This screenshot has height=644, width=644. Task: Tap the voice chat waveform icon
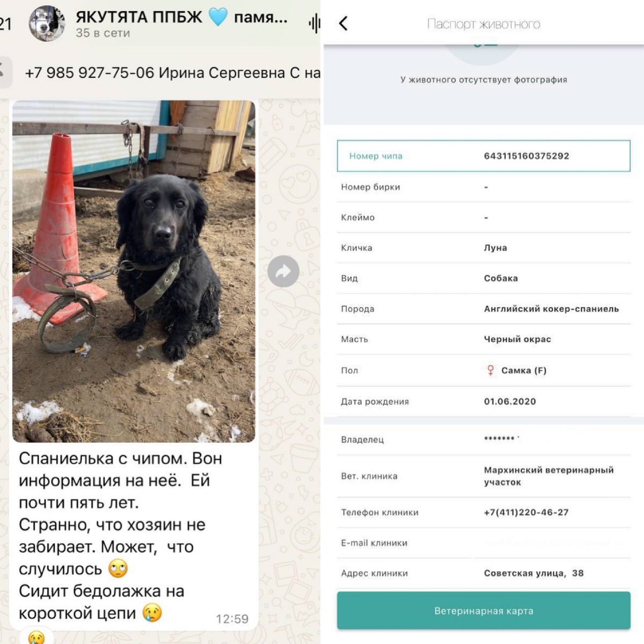[314, 23]
